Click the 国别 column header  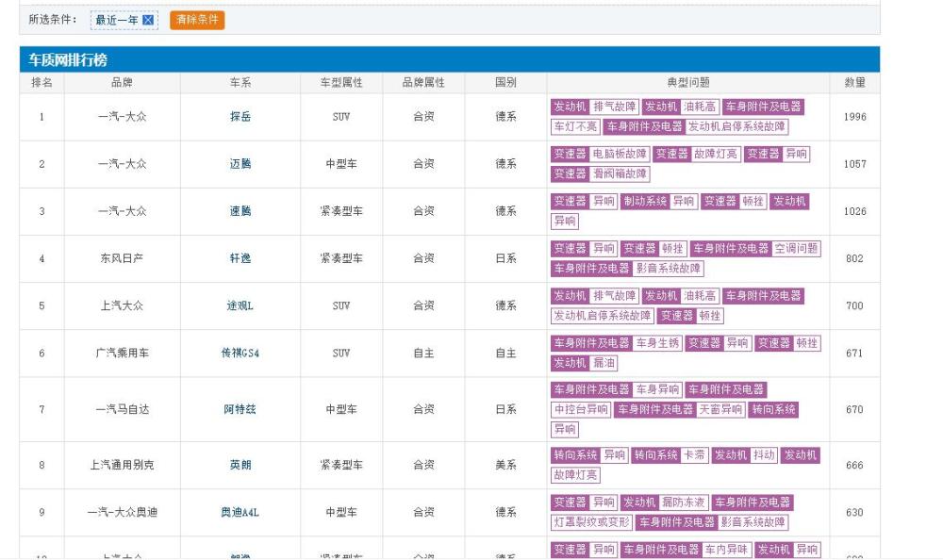505,82
